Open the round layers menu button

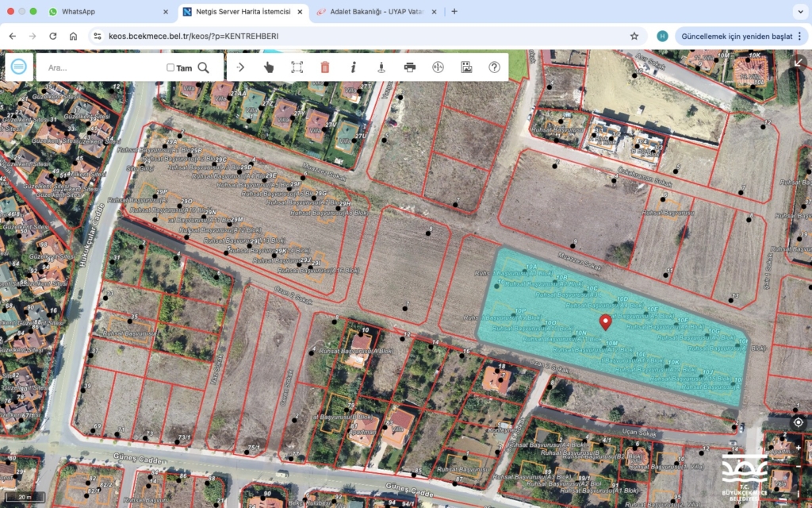point(19,67)
